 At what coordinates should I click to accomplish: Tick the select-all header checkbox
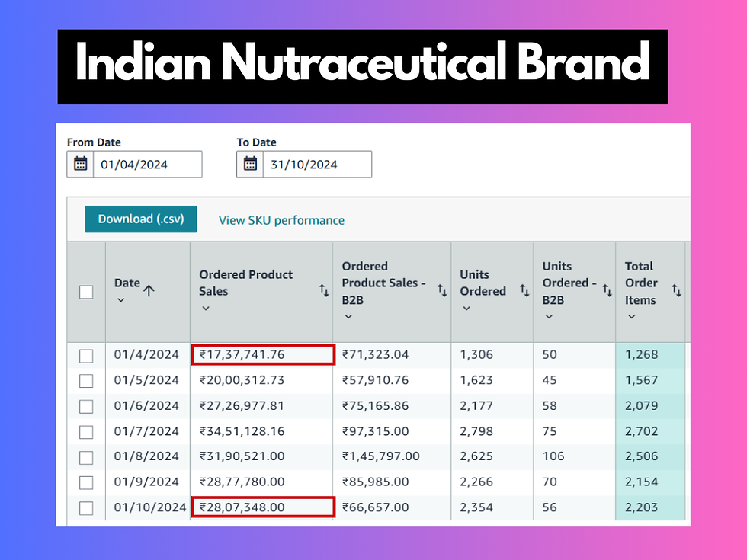point(86,292)
